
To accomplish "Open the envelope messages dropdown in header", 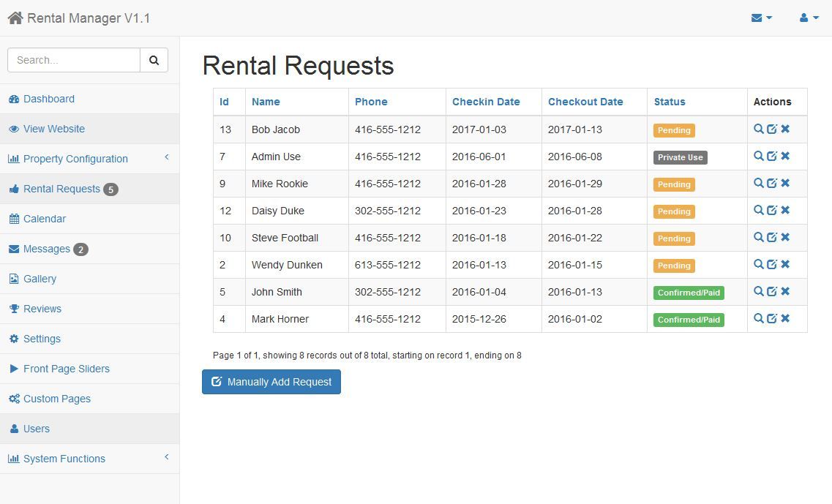I will click(761, 18).
